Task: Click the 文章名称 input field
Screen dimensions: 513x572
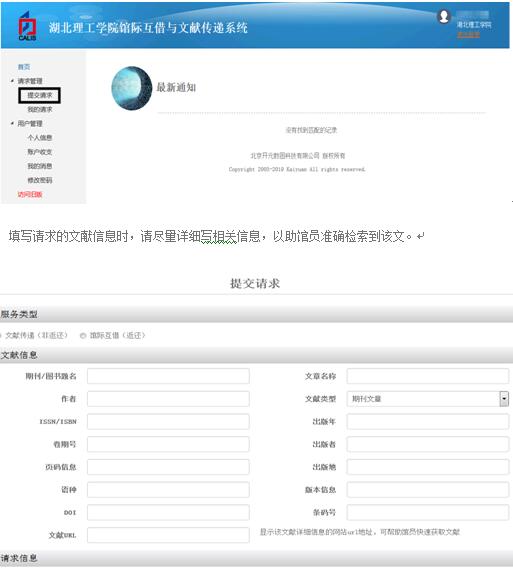Action: coord(428,376)
